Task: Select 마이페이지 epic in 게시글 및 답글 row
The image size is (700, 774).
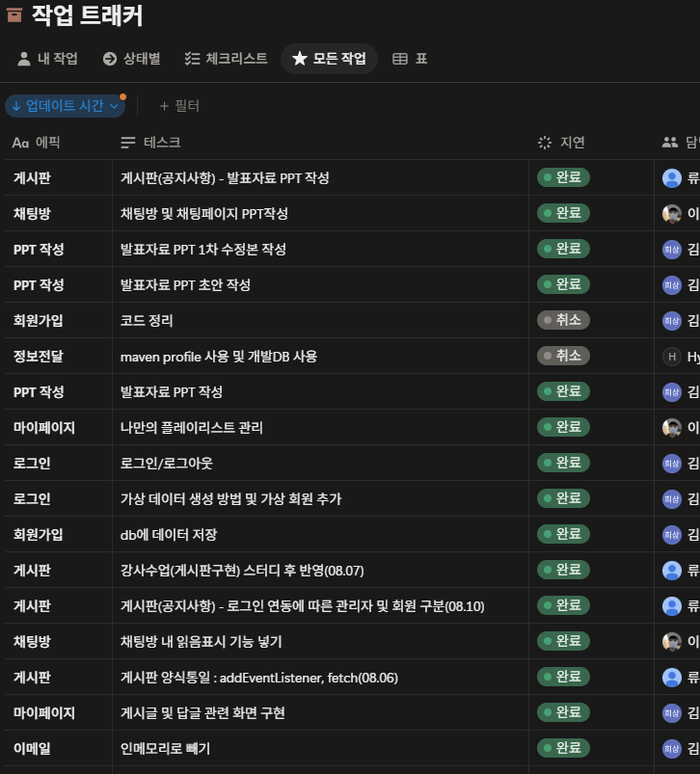Action: (44, 712)
